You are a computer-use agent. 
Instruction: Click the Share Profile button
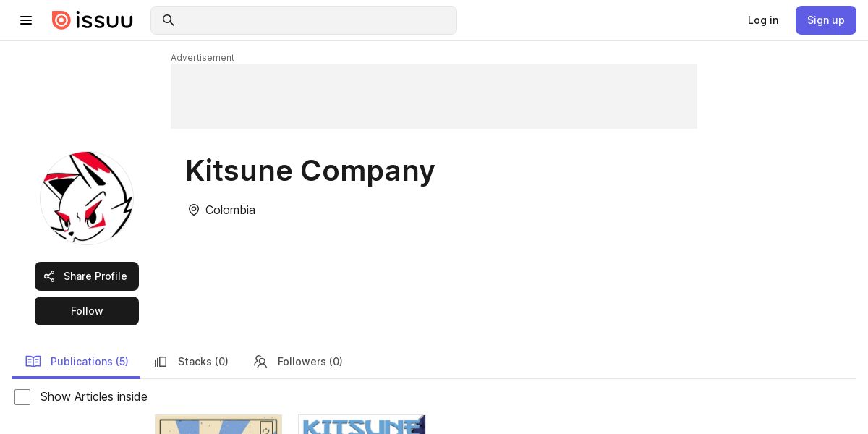click(87, 276)
